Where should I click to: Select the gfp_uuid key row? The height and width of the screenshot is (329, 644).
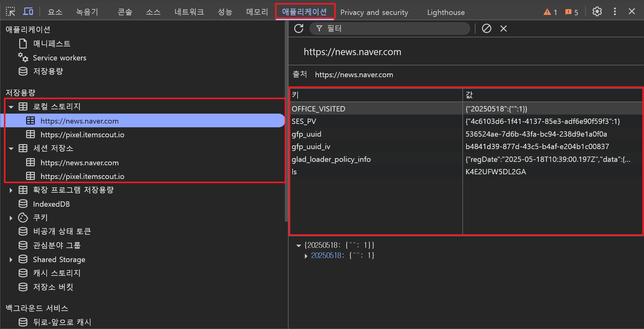466,134
